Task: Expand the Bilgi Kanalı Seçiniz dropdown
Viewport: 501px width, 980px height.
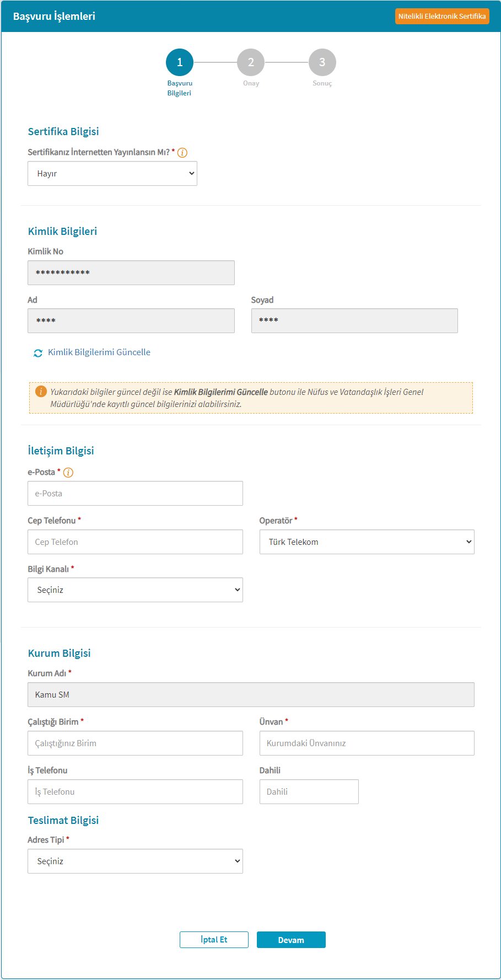Action: tap(135, 590)
